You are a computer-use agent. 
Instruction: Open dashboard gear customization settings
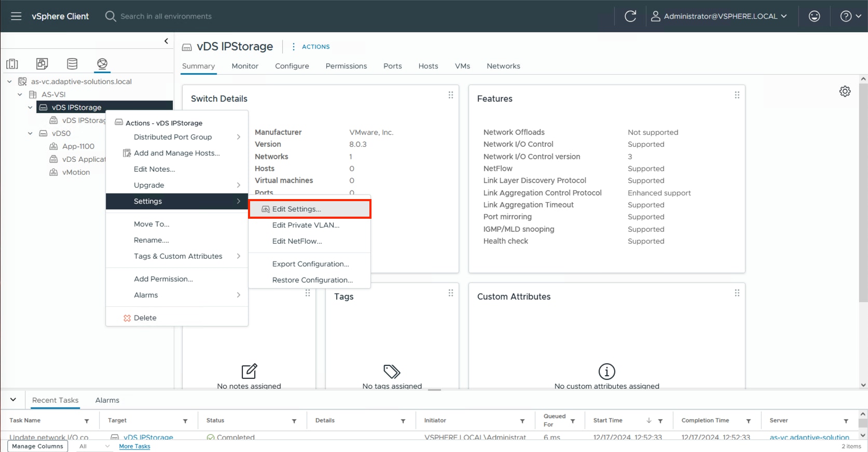[845, 92]
